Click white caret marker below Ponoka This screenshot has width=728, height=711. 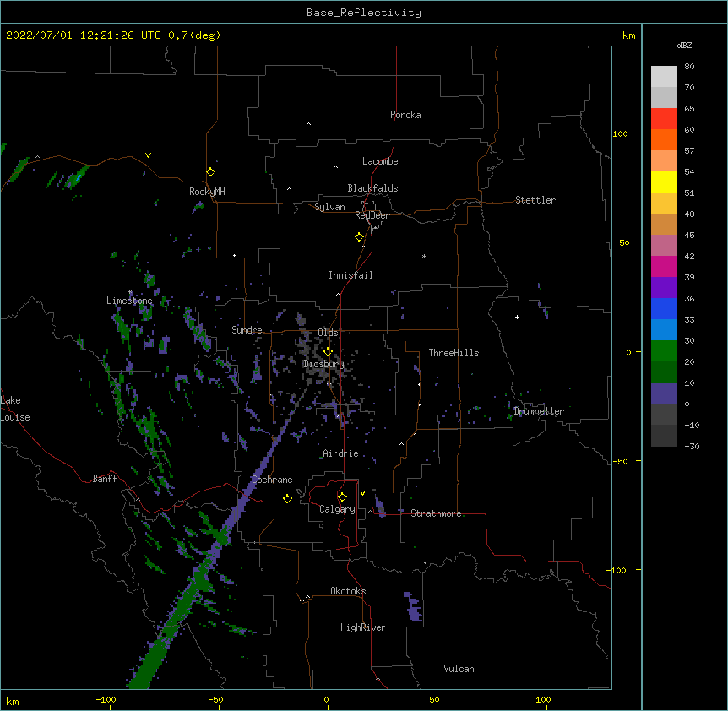point(308,124)
